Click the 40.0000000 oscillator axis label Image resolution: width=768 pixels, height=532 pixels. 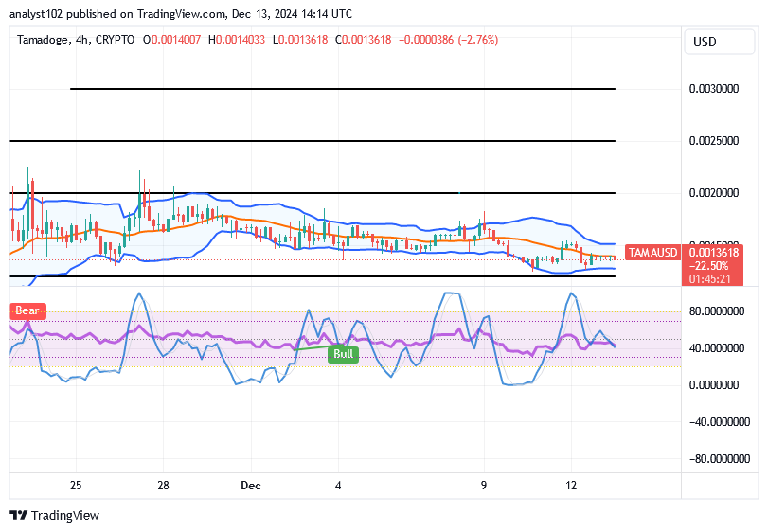[x=717, y=348]
